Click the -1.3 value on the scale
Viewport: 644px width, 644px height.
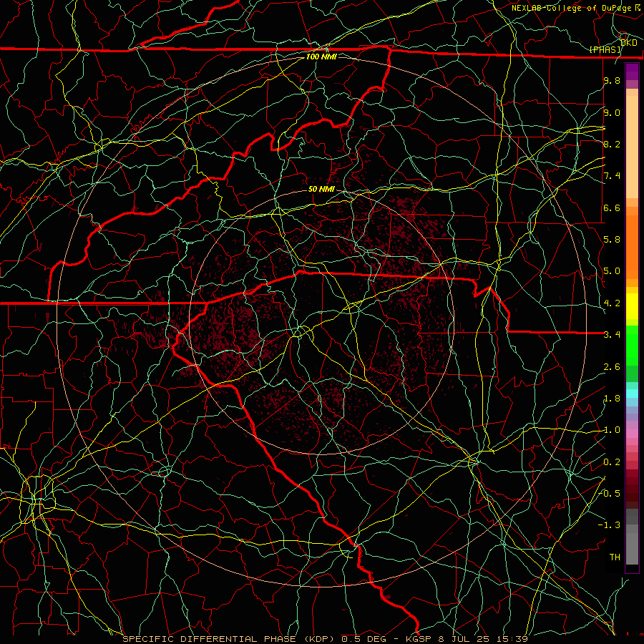pos(610,525)
